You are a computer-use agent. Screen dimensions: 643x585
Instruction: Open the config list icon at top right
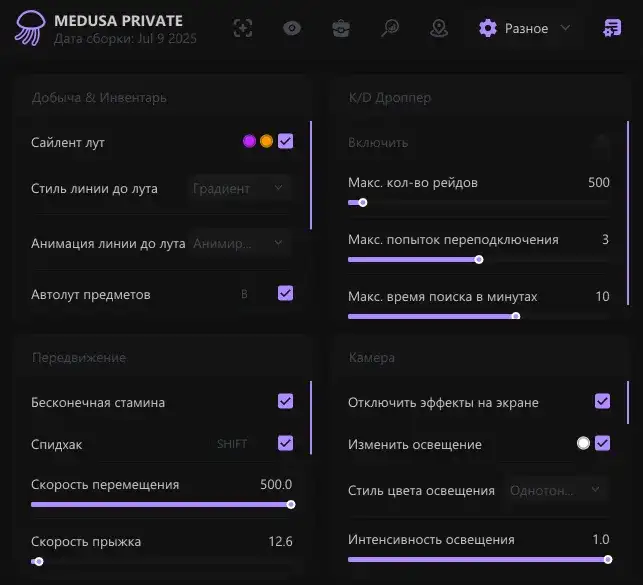coord(612,29)
